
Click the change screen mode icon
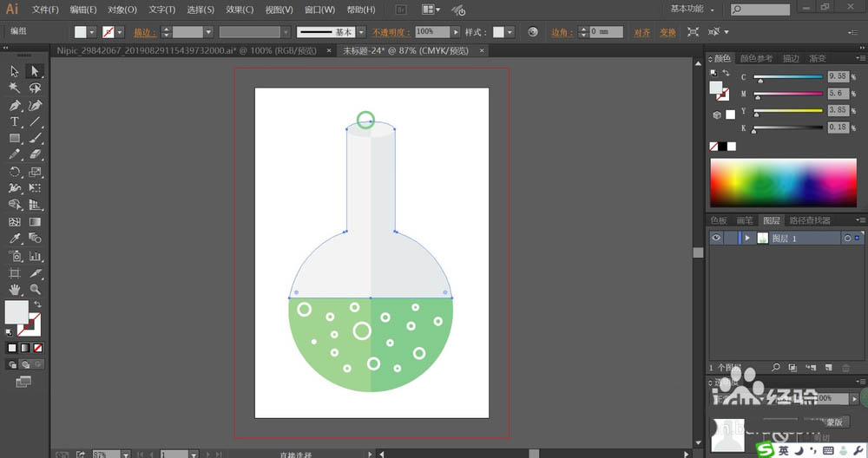click(x=23, y=382)
